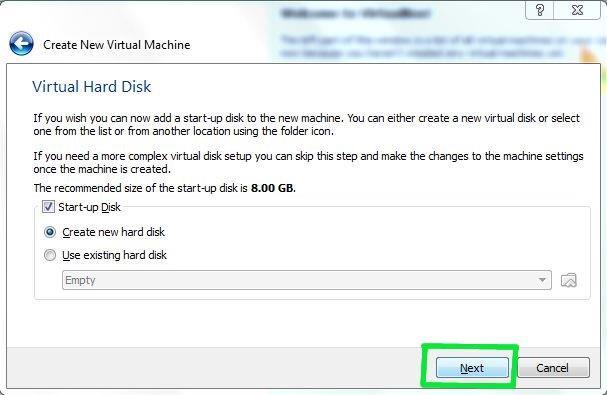Viewport: 607px width, 395px height.
Task: Open help with the question mark button
Action: click(540, 9)
